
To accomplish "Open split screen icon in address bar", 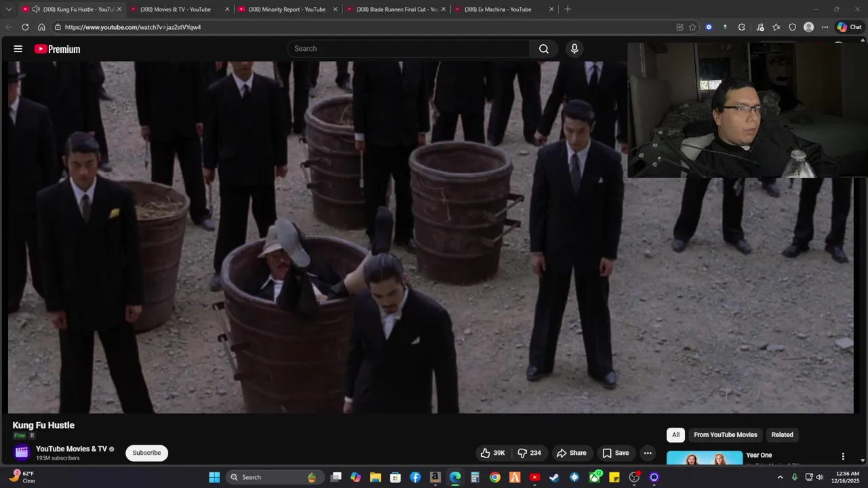I will (679, 27).
